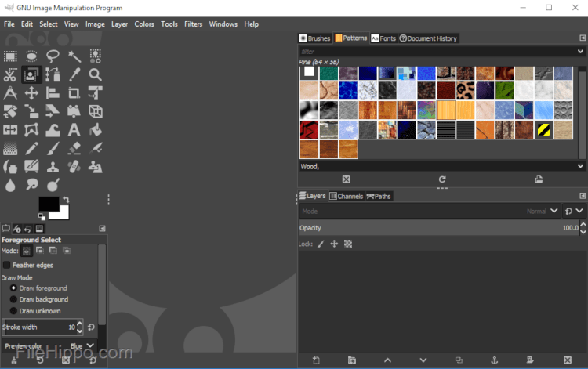Enable the Feather edges checkbox
This screenshot has width=588, height=369.
click(x=7, y=265)
